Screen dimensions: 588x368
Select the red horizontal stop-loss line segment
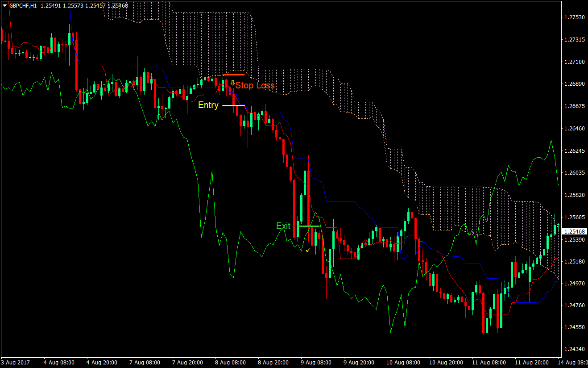tap(234, 74)
